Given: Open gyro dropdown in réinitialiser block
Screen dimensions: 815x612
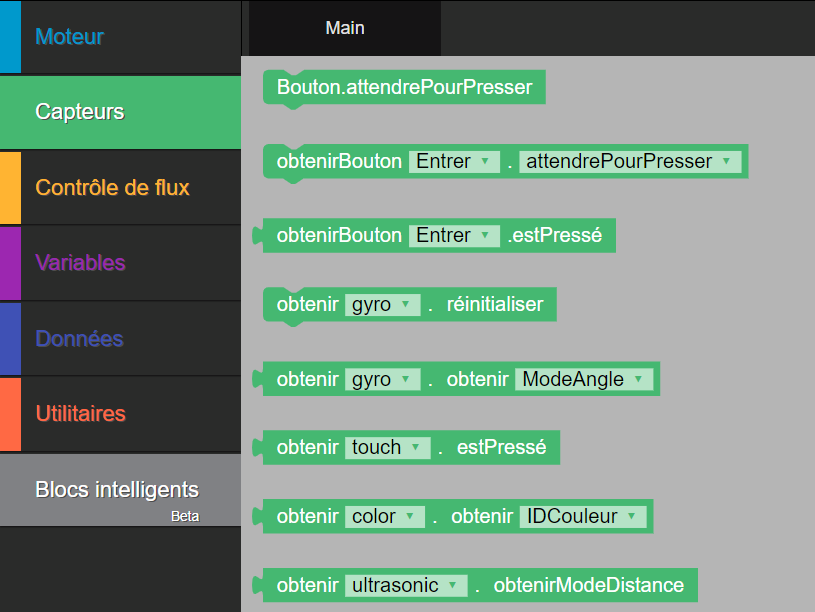Looking at the screenshot, I should coord(382,304).
